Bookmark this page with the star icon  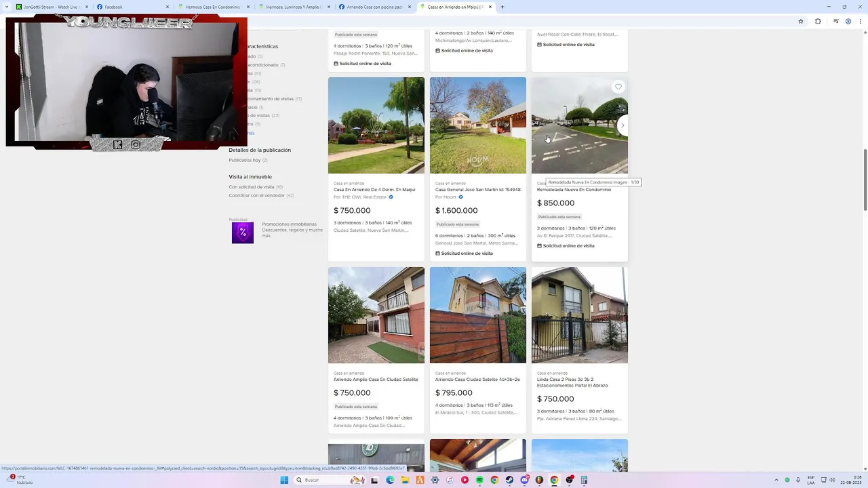(x=801, y=21)
